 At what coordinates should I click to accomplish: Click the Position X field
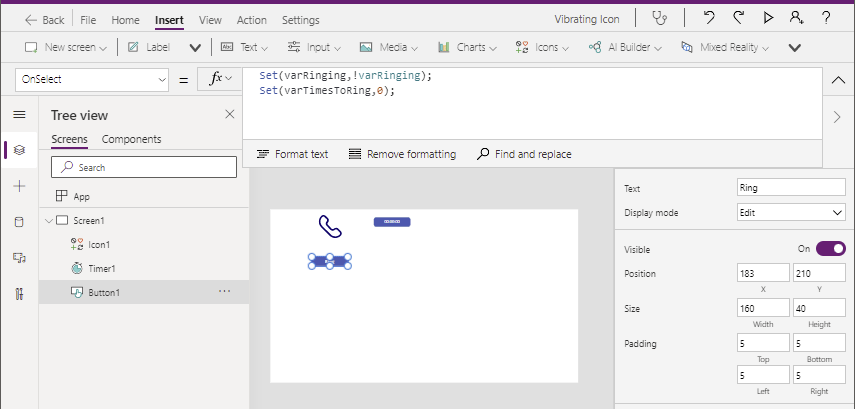tap(763, 273)
